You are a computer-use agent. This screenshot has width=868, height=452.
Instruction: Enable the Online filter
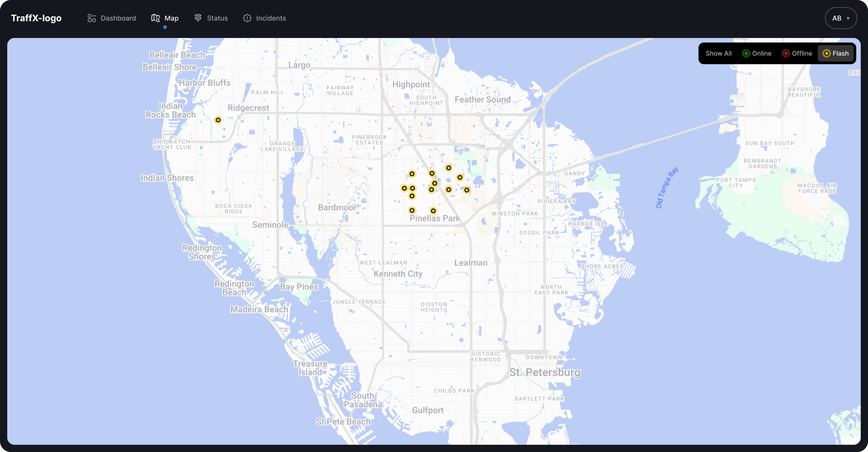[x=757, y=53]
